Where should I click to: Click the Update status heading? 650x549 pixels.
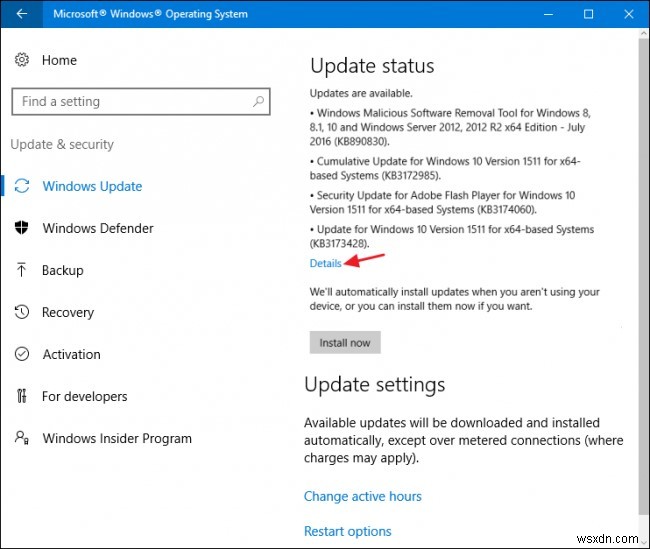[x=372, y=66]
